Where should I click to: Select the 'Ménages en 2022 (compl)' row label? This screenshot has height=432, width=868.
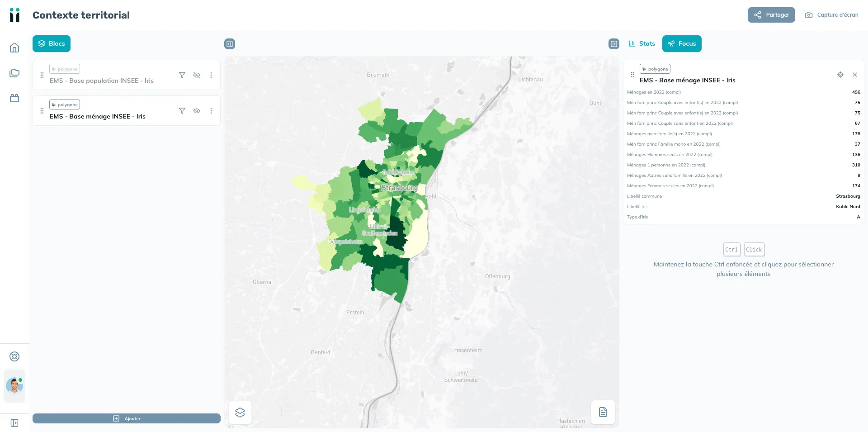pyautogui.click(x=654, y=92)
